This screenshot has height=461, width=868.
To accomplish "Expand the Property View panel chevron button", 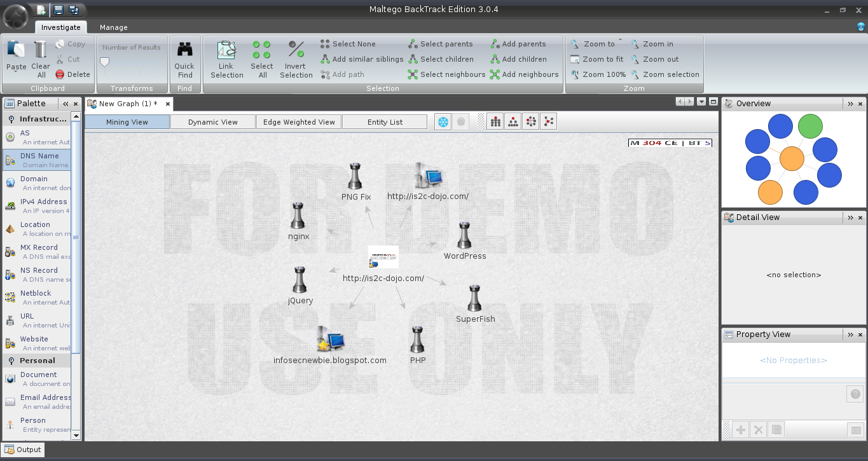I will (851, 334).
